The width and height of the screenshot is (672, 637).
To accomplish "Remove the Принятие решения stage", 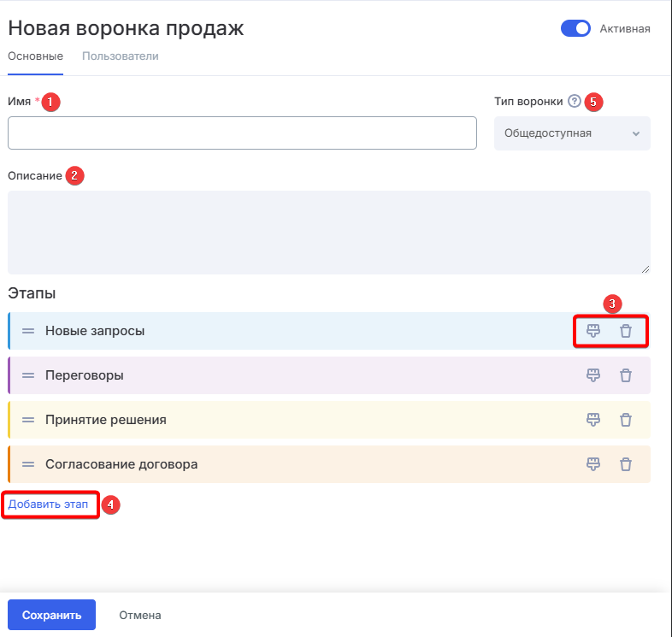I will [626, 420].
